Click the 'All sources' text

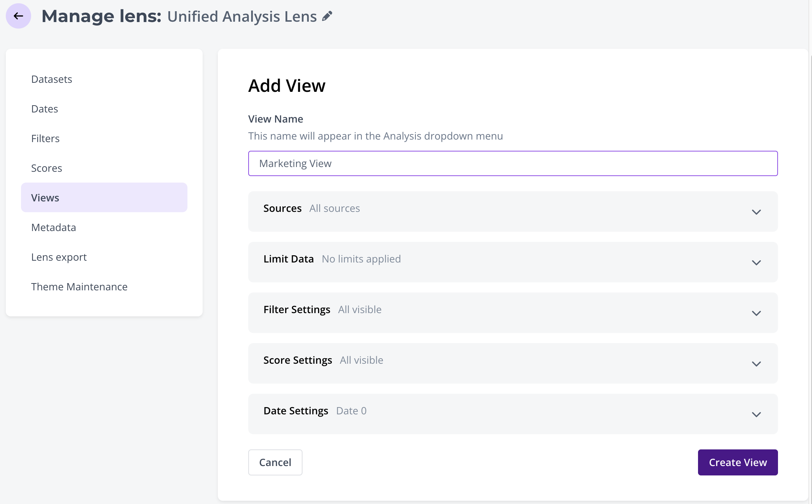point(335,208)
